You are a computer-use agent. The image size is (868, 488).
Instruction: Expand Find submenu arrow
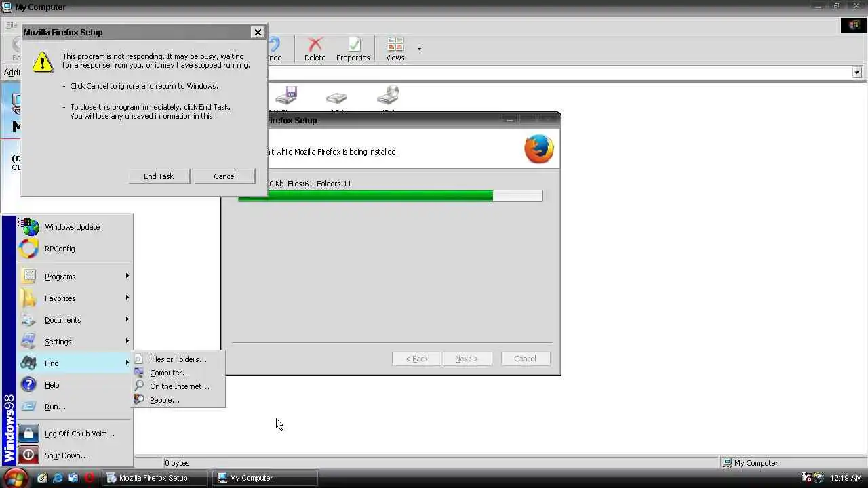point(127,363)
